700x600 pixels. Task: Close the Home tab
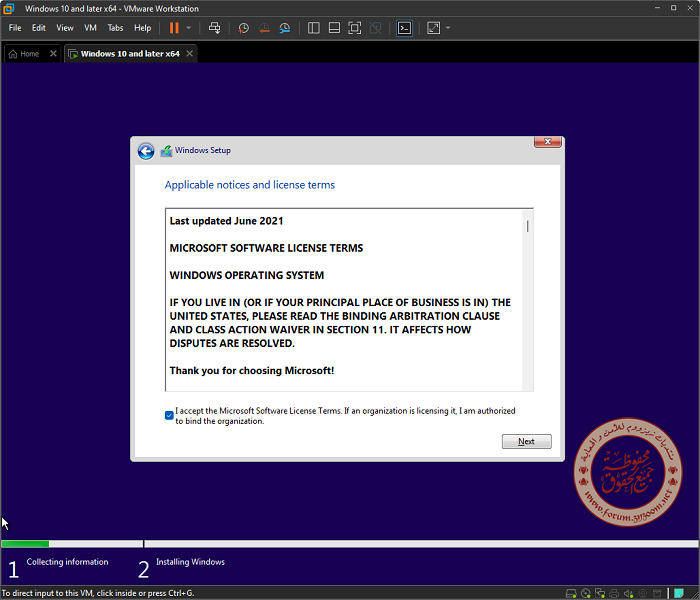[53, 54]
